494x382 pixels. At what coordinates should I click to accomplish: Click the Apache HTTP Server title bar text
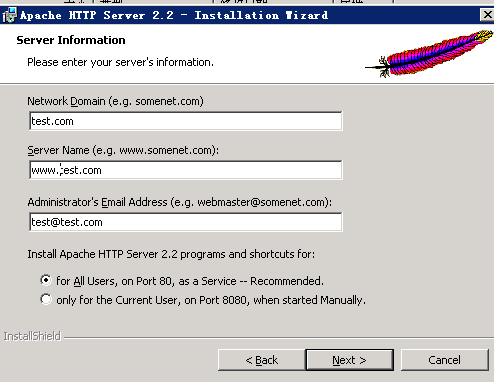174,15
